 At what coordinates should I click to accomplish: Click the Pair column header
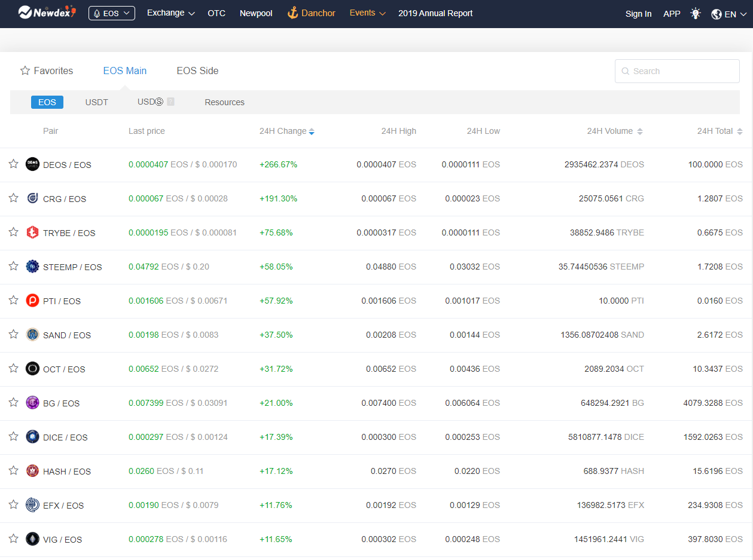(51, 131)
